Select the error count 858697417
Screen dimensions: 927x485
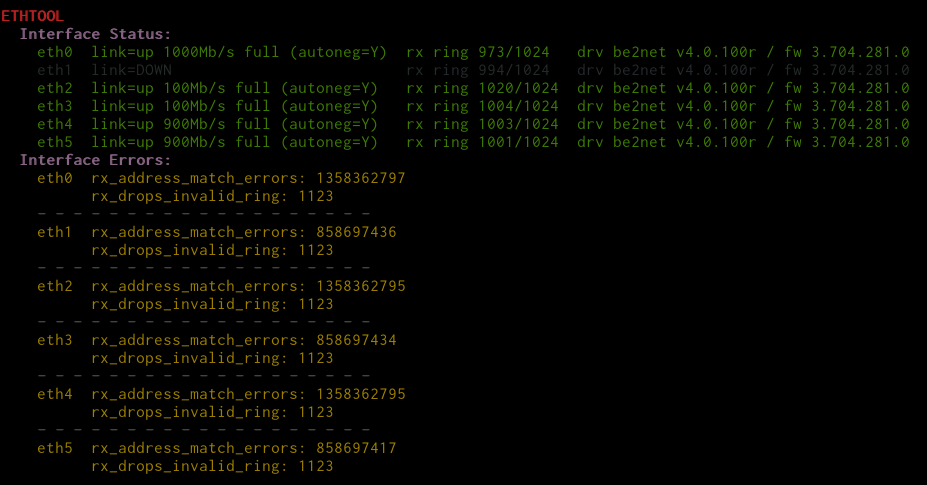pyautogui.click(x=356, y=448)
